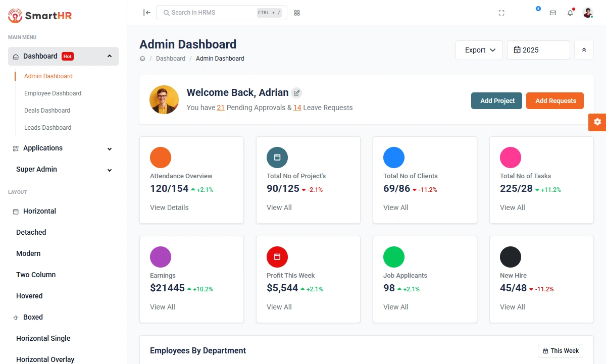Click the edit pencil beside Welcome Back, Adrian

[x=297, y=93]
